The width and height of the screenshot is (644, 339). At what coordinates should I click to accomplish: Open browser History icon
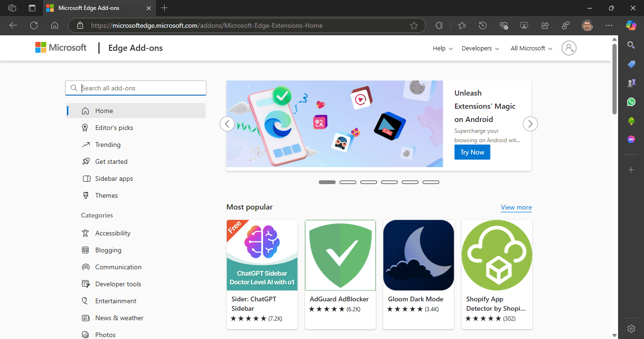(x=483, y=25)
